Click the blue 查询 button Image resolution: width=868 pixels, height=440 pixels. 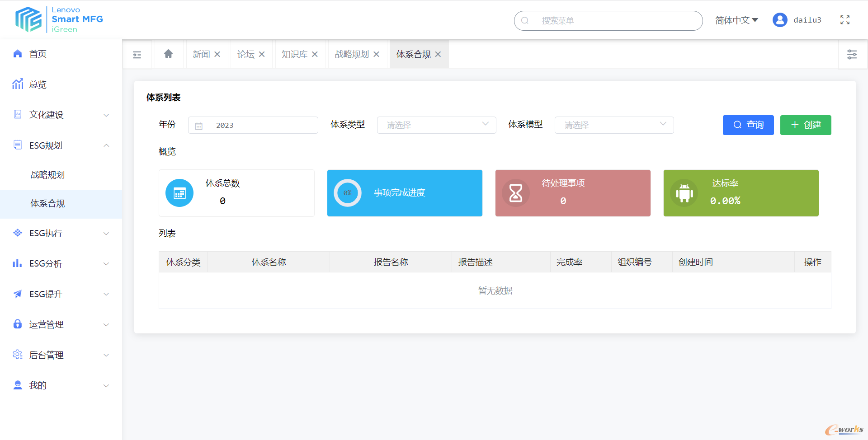coord(748,125)
